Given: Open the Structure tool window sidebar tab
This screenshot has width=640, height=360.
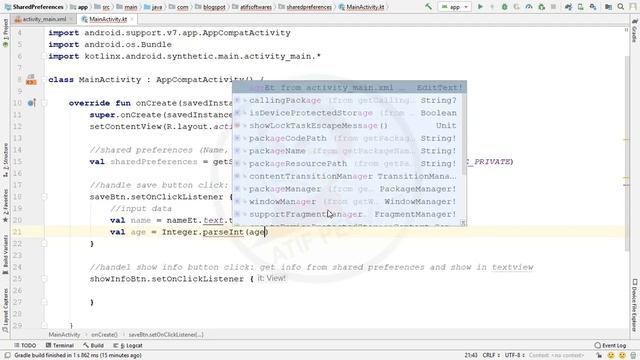Looking at the screenshot, I should (x=5, y=160).
